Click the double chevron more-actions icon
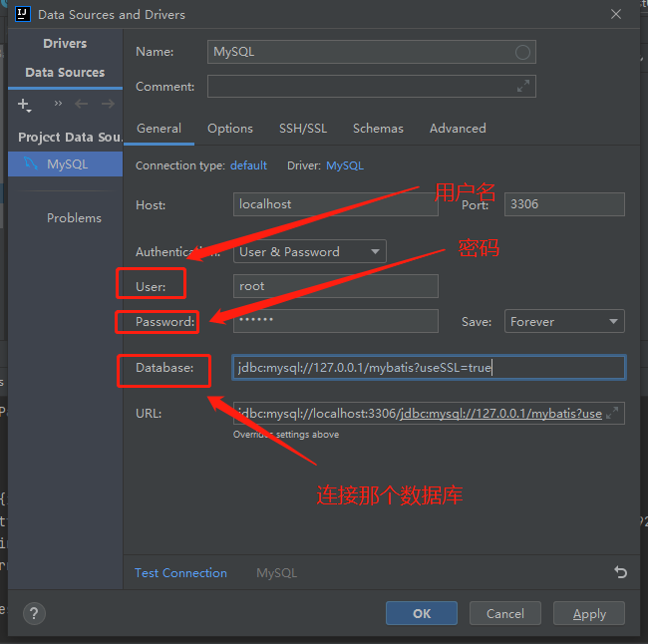Screen dimensions: 648x644 point(58,103)
